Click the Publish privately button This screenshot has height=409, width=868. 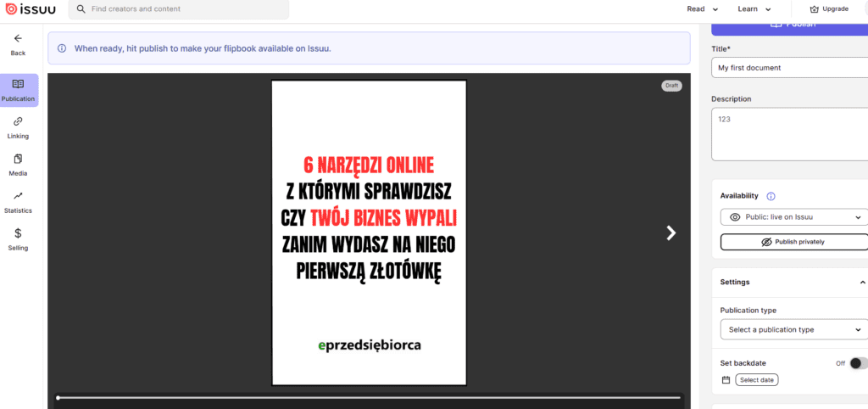(793, 242)
